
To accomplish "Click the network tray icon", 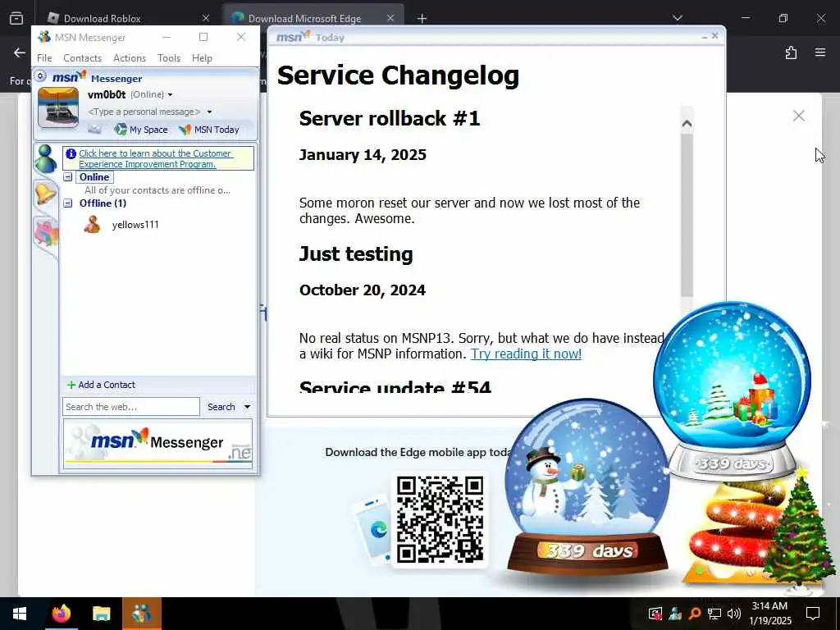I will (714, 614).
